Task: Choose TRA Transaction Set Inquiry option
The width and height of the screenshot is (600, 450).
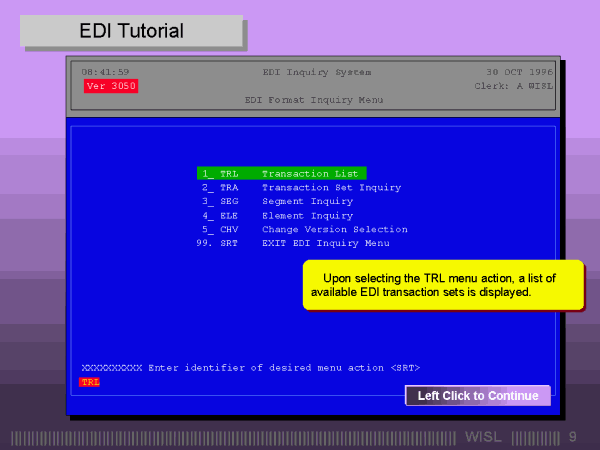Action: [x=300, y=187]
